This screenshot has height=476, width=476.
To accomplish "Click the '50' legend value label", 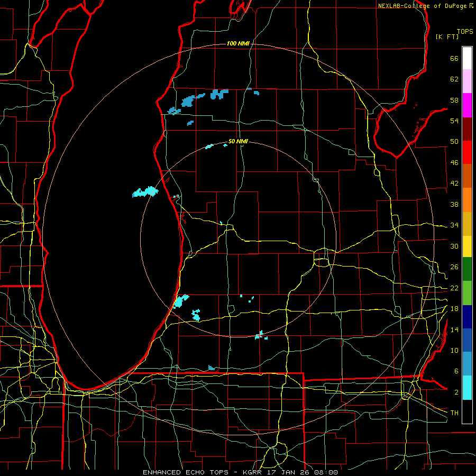I will pos(454,142).
